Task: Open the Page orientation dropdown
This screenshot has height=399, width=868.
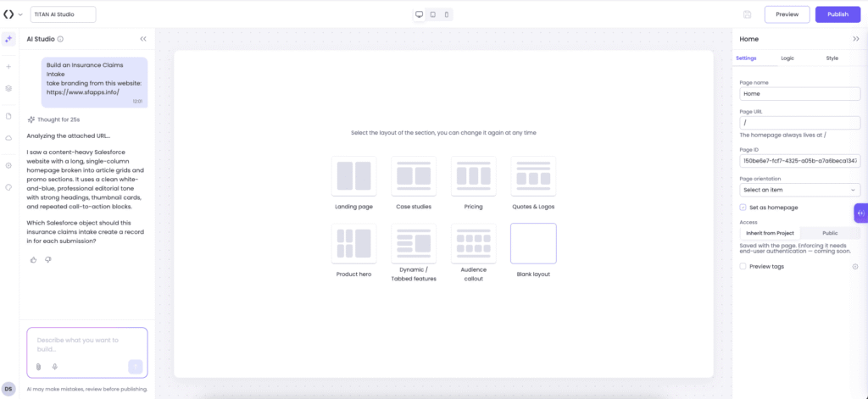Action: (800, 190)
